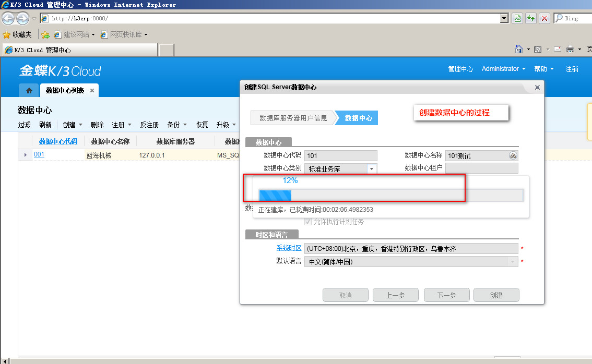Click the multilingual icon in 数据中心名称 field
The height and width of the screenshot is (364, 592).
(513, 156)
